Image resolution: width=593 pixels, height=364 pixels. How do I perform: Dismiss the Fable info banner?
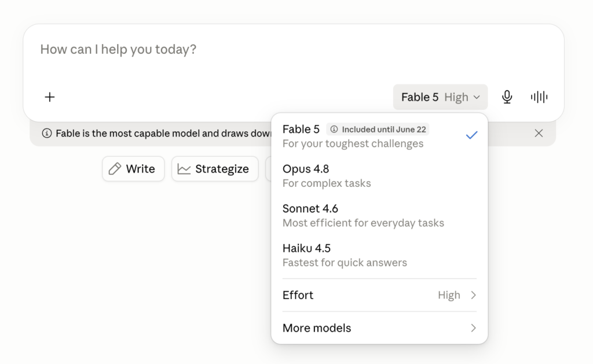tap(539, 133)
